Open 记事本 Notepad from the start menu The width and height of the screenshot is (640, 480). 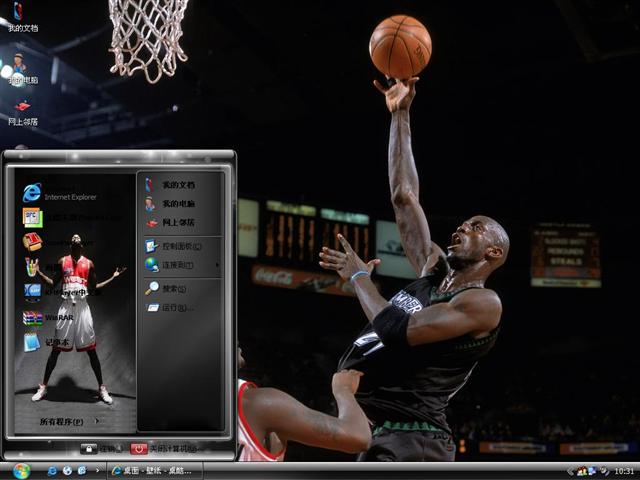pos(46,342)
